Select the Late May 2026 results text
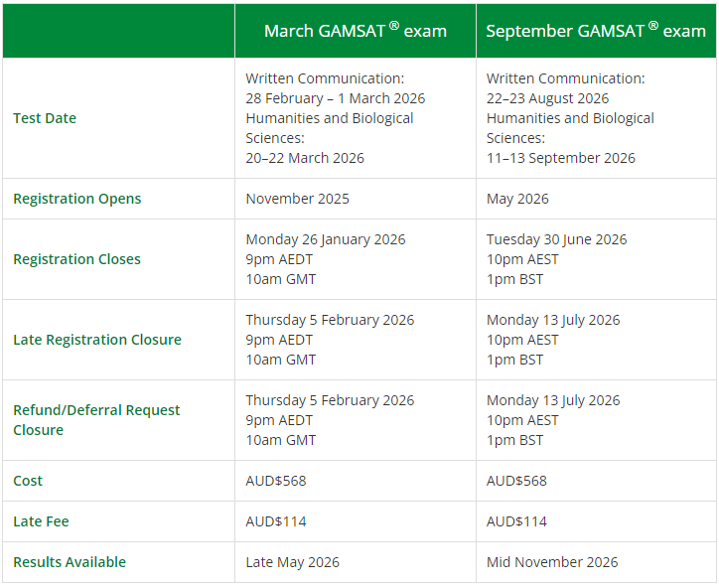The width and height of the screenshot is (719, 588). (x=292, y=562)
